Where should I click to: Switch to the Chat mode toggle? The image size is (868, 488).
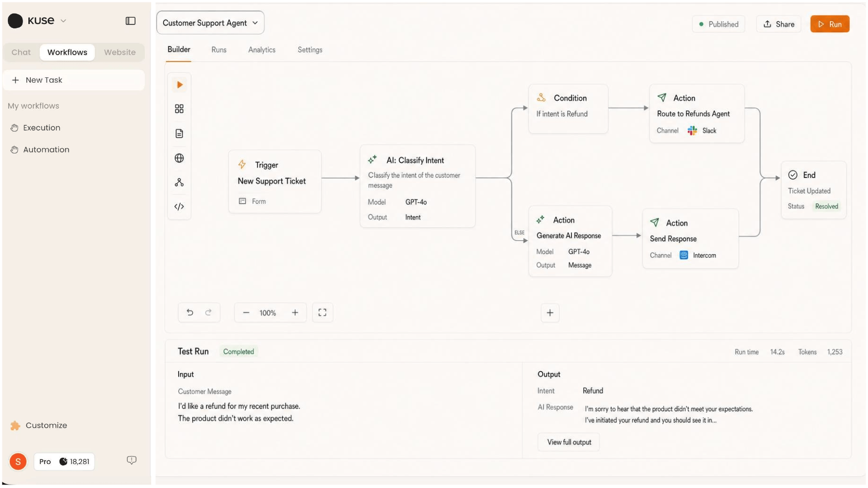coord(21,52)
